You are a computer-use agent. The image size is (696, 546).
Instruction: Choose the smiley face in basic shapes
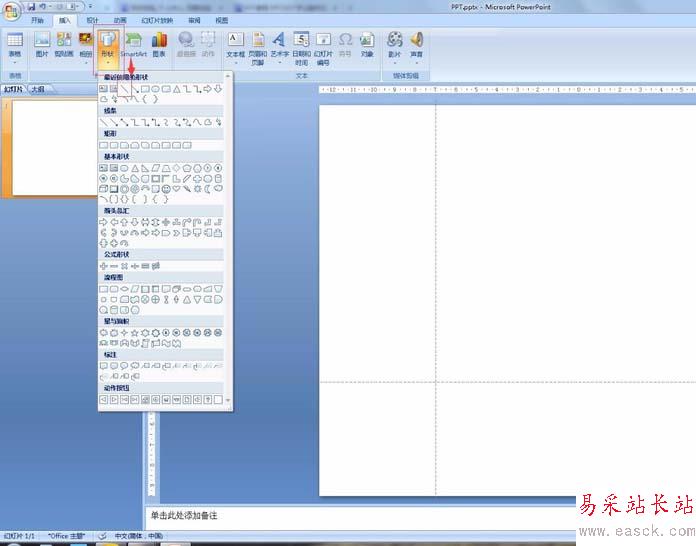point(166,189)
